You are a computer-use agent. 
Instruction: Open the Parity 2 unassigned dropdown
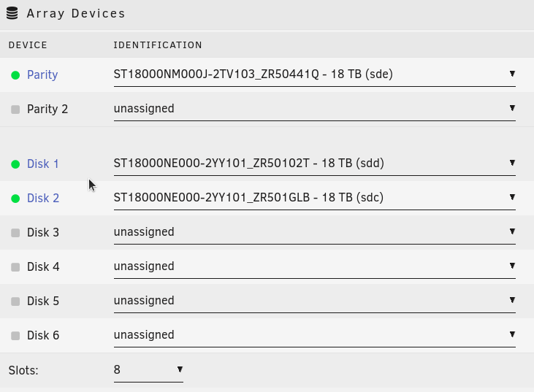point(314,109)
